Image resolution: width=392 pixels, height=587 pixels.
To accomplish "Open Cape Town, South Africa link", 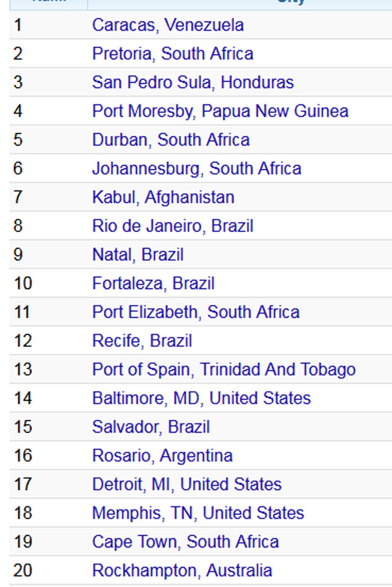I will click(185, 542).
